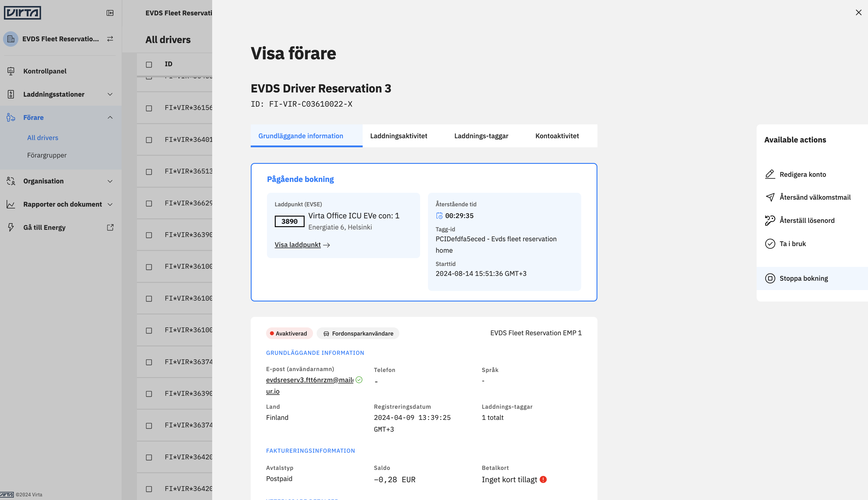
Task: Click the Avaktiverad status badge
Action: point(289,333)
